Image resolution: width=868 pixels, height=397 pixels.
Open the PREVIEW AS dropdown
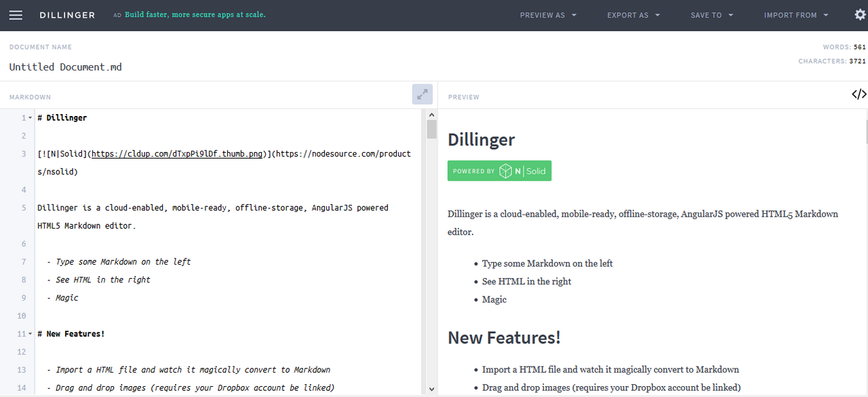[548, 15]
